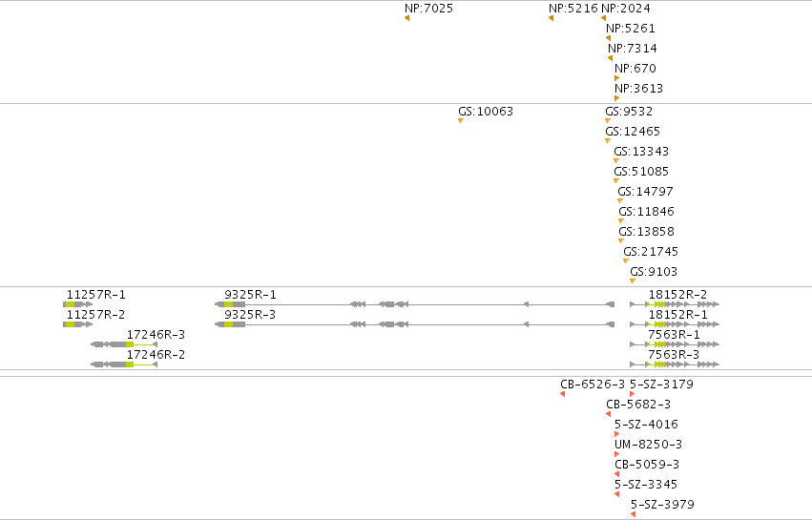This screenshot has height=520, width=812.
Task: Click the NP:5216 label text
Action: 573,9
